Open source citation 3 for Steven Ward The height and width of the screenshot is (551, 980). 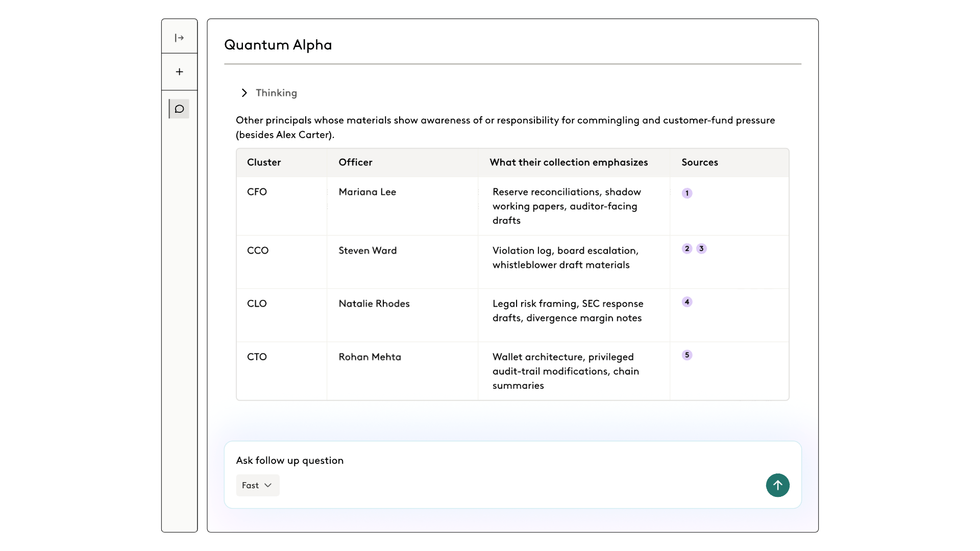(701, 248)
